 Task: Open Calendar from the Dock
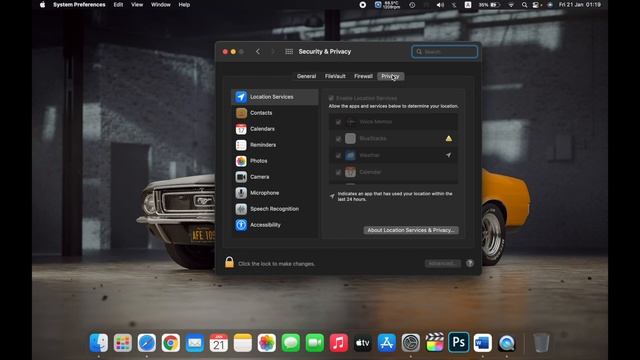pyautogui.click(x=219, y=342)
